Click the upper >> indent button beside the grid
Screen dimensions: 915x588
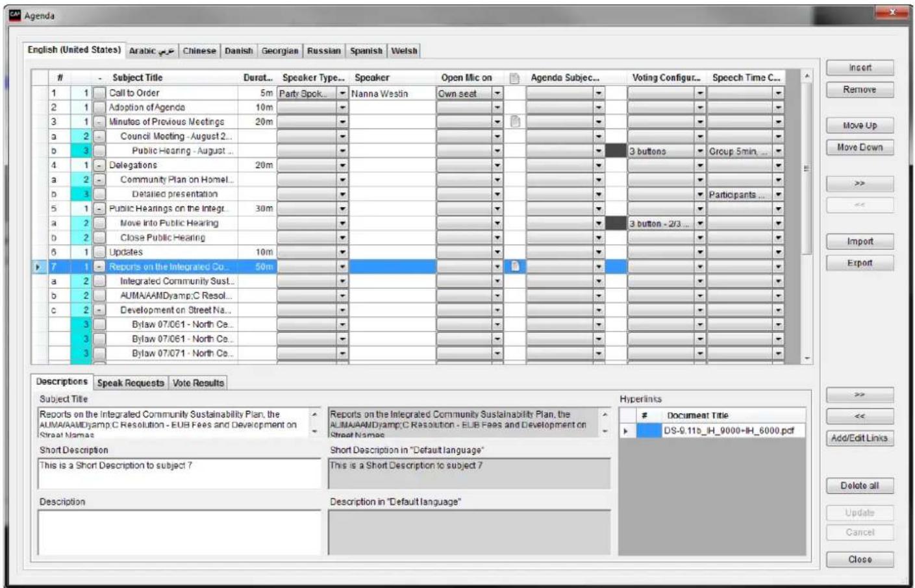(860, 184)
